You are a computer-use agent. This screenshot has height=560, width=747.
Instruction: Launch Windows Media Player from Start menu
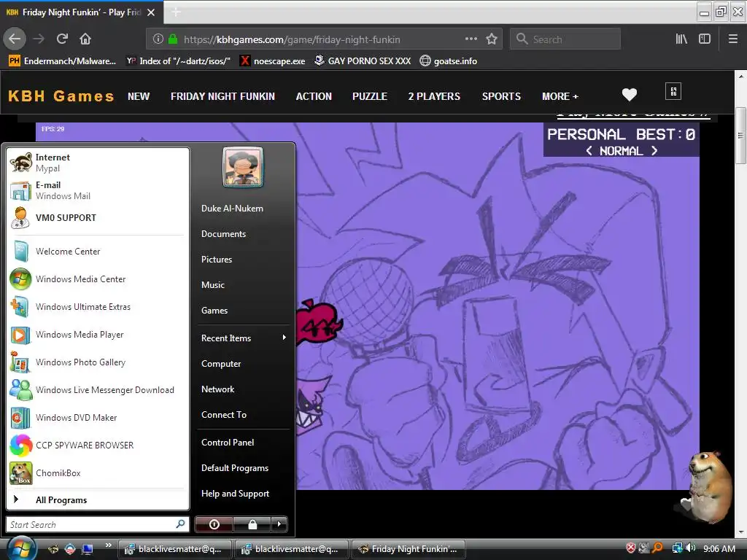[98, 335]
